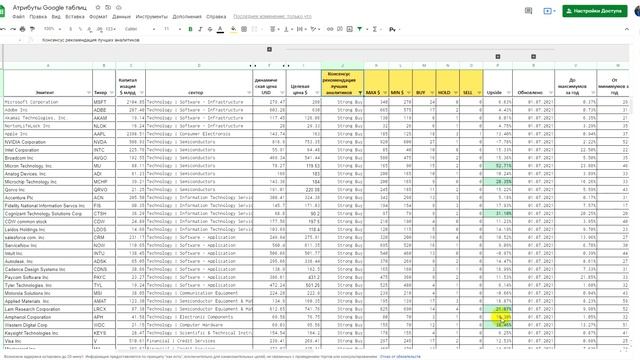Toggle bold formatting
This screenshot has height=360, width=640.
(190, 29)
